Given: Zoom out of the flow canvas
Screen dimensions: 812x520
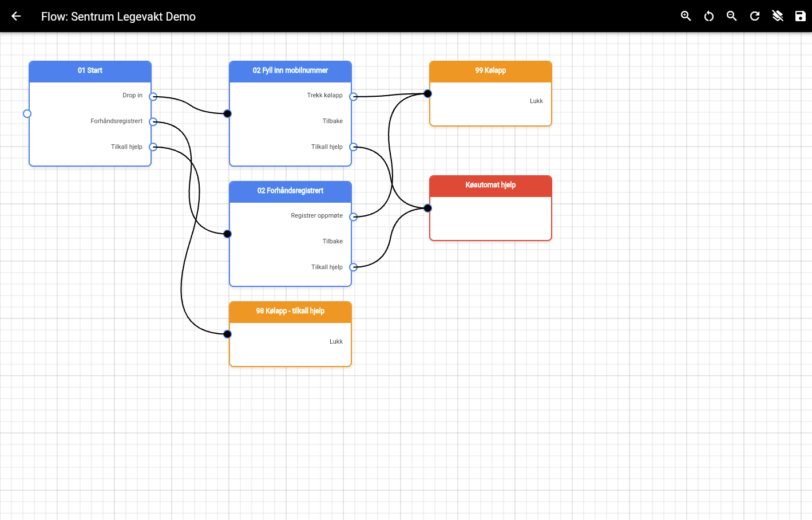Looking at the screenshot, I should tap(731, 16).
